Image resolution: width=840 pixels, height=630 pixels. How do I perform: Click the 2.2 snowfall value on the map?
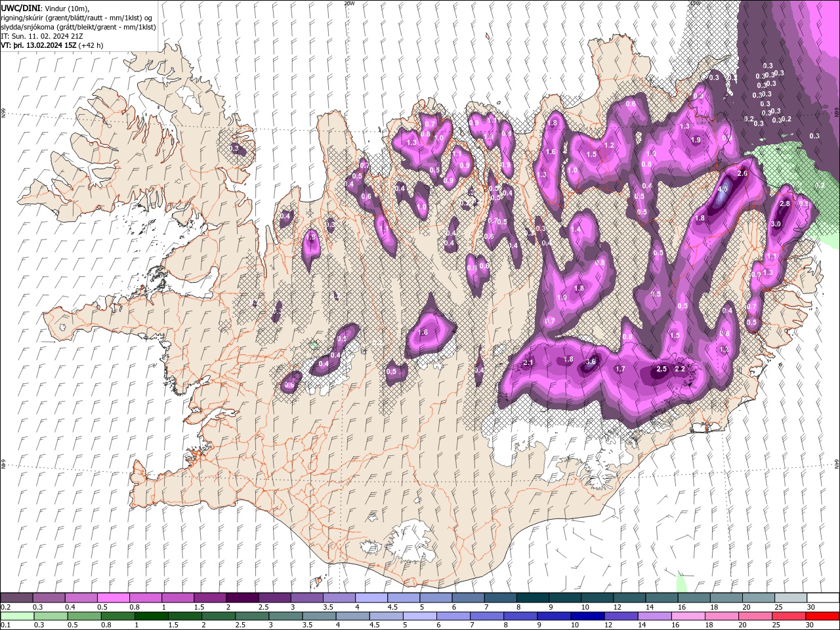[x=680, y=369]
